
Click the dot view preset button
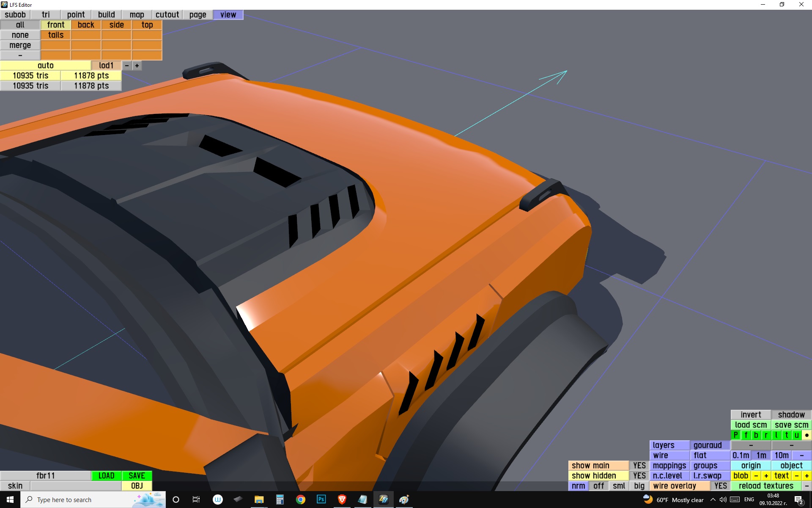click(807, 435)
